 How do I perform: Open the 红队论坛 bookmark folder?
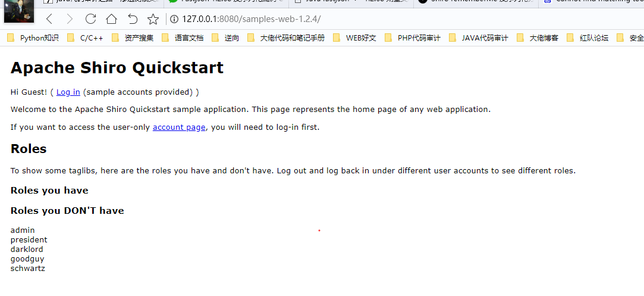pyautogui.click(x=588, y=38)
